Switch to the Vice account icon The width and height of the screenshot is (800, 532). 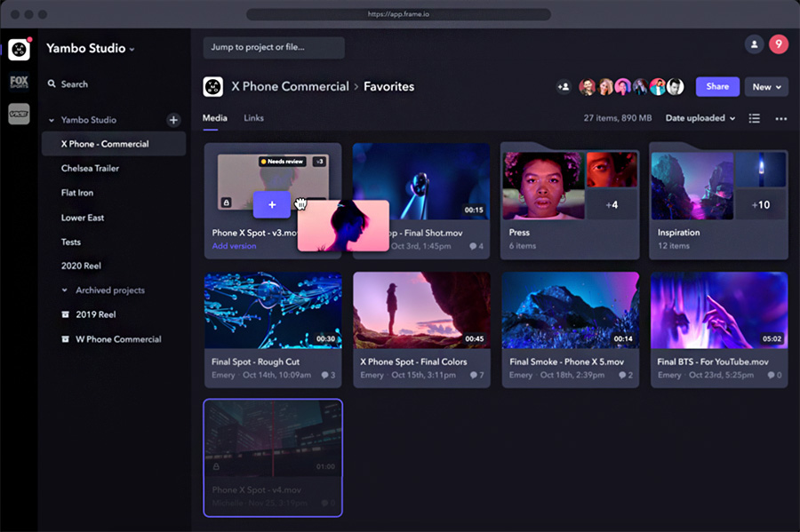click(19, 115)
